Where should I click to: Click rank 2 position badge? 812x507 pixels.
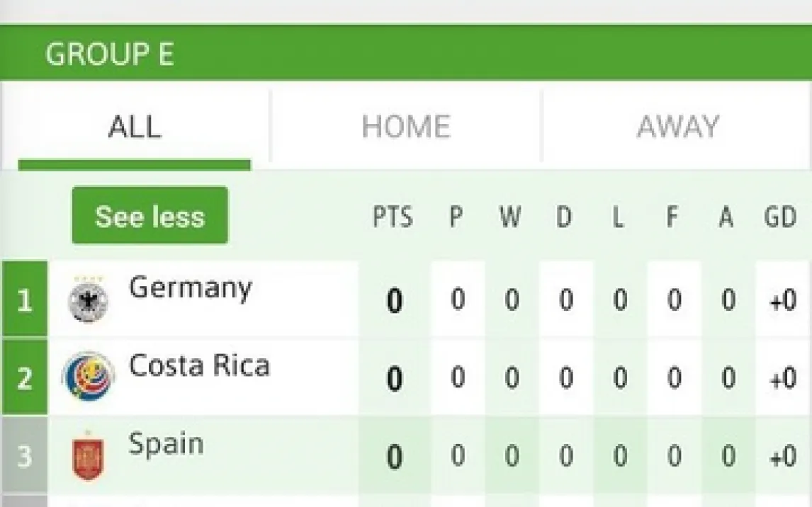pos(25,377)
